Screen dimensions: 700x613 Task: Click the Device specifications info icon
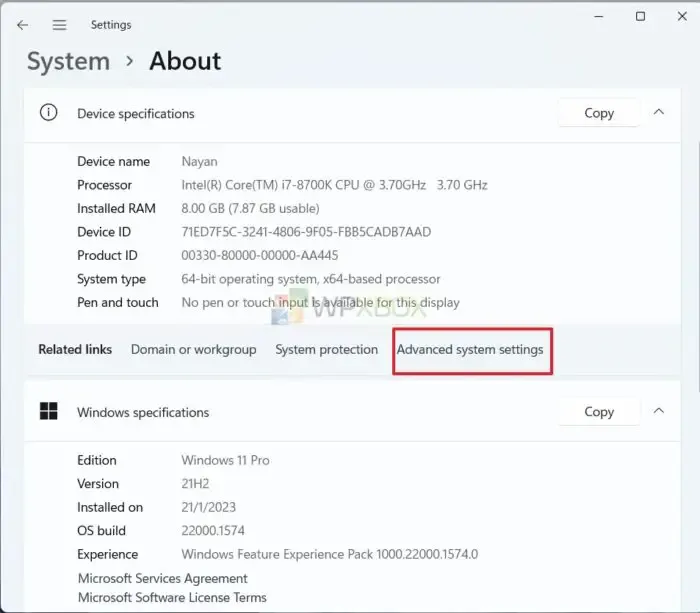pos(49,113)
